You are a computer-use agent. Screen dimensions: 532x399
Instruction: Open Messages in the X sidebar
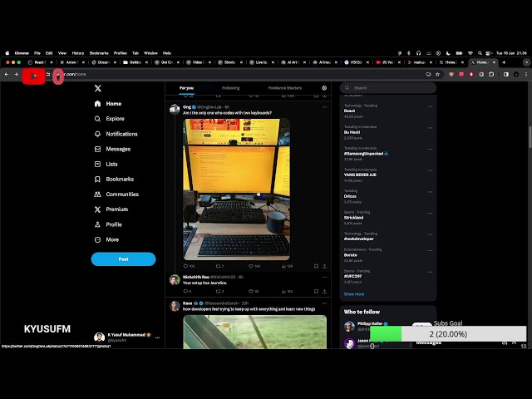click(112, 149)
